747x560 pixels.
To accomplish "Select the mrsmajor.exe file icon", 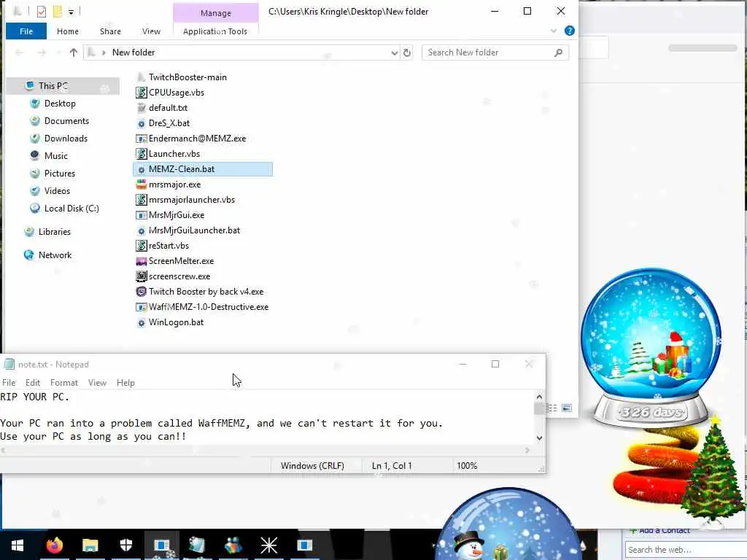I will [141, 184].
